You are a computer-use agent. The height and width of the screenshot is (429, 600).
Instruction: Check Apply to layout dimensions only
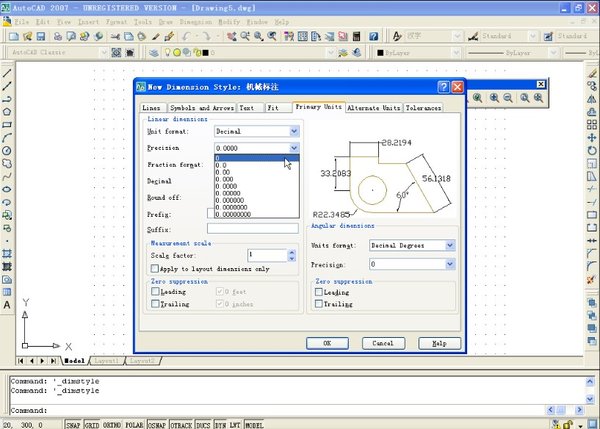tap(153, 269)
